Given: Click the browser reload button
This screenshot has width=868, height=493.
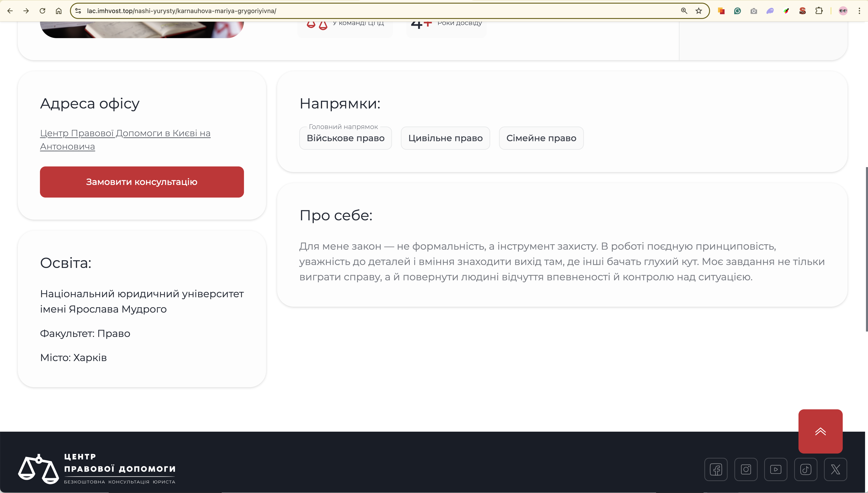Looking at the screenshot, I should click(42, 11).
